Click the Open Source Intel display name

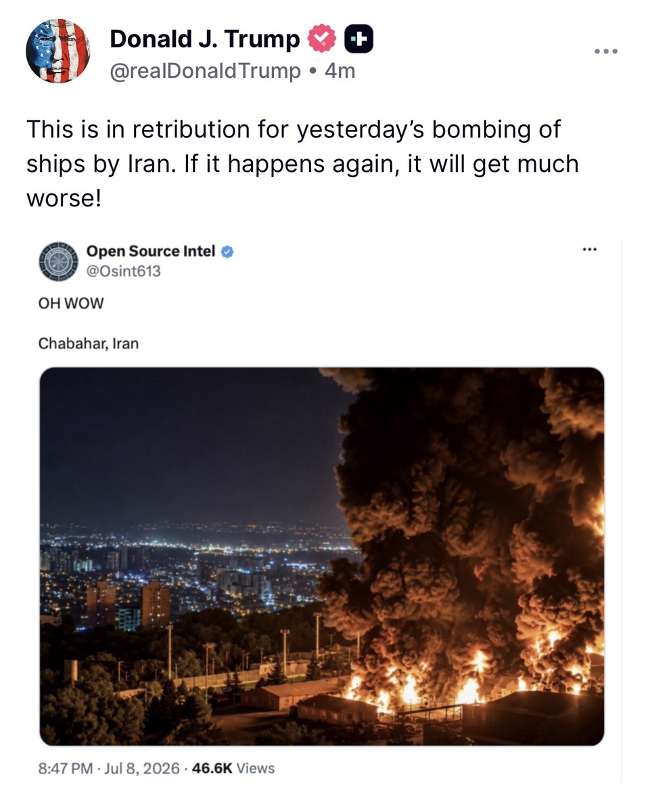(x=151, y=251)
